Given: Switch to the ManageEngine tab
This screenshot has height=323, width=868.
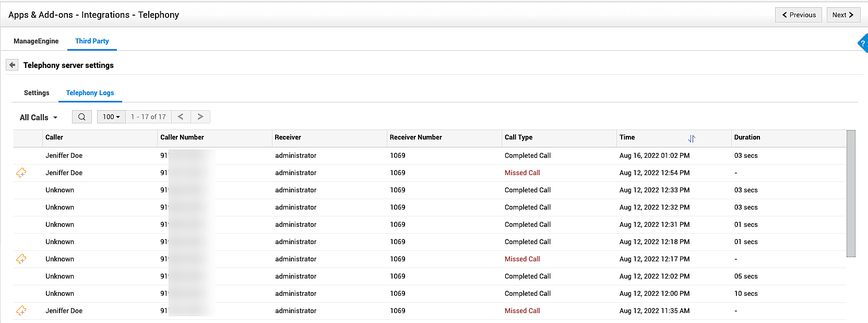Looking at the screenshot, I should [36, 41].
